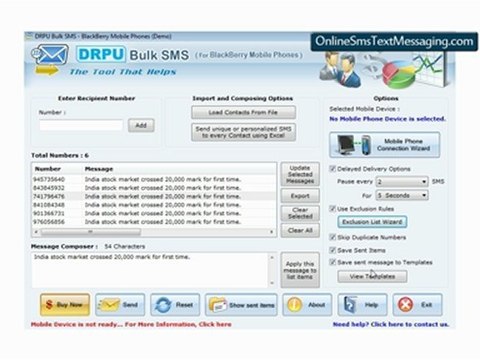Viewport: 480px width, 360px height.
Task: Click Update Selected Messages button
Action: [300, 174]
